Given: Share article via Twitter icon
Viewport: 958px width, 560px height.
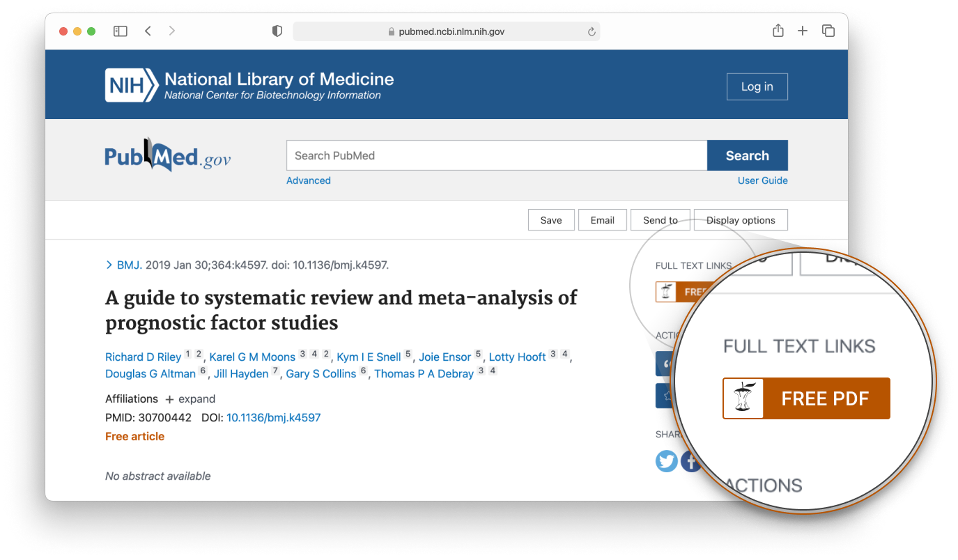Looking at the screenshot, I should tap(667, 460).
